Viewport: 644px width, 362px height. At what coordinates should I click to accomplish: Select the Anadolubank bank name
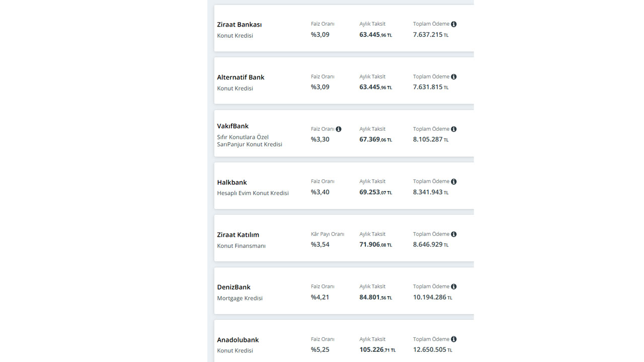tap(238, 340)
